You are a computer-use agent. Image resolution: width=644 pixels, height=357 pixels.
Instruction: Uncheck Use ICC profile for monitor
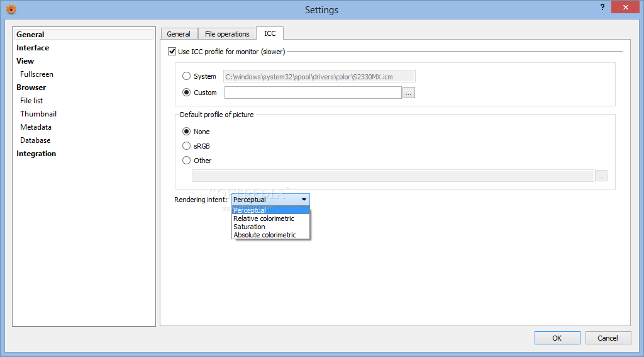point(172,52)
